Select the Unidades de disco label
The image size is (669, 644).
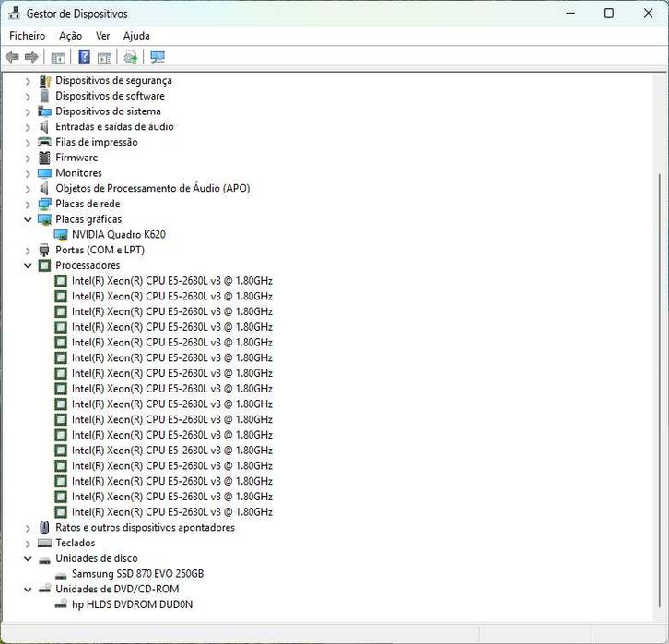97,558
